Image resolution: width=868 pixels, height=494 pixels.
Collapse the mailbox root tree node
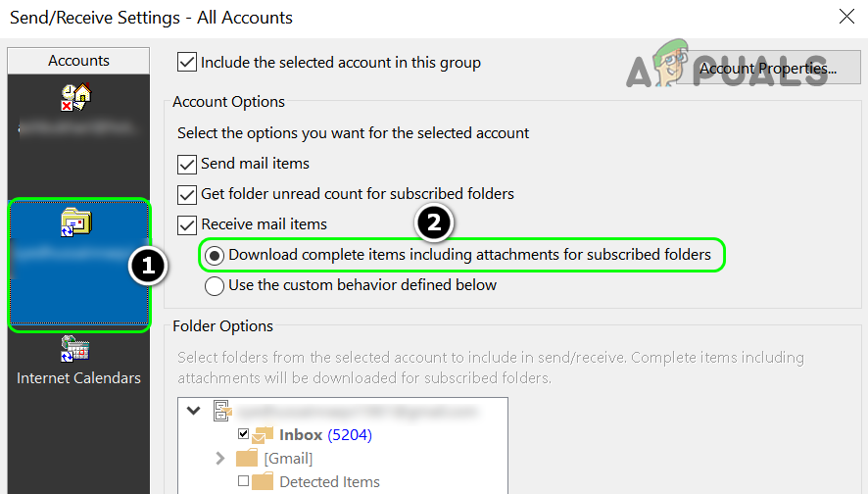pyautogui.click(x=193, y=412)
